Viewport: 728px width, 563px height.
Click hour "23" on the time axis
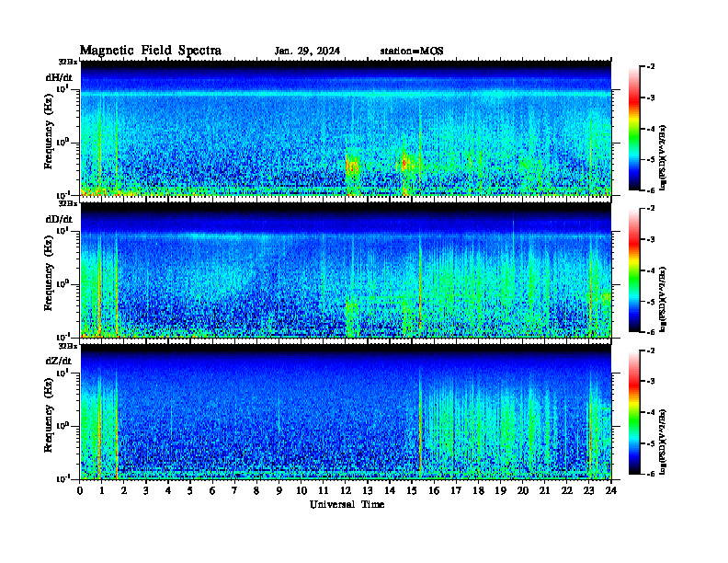pyautogui.click(x=589, y=490)
